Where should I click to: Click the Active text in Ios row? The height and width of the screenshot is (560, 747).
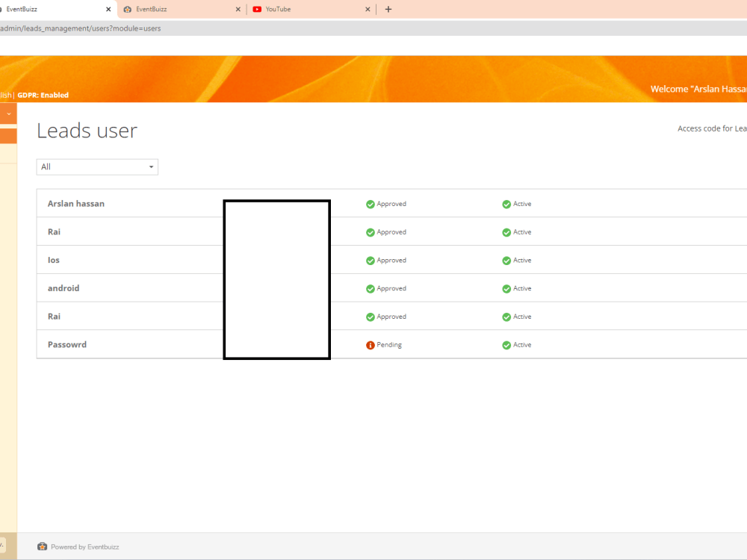[522, 260]
